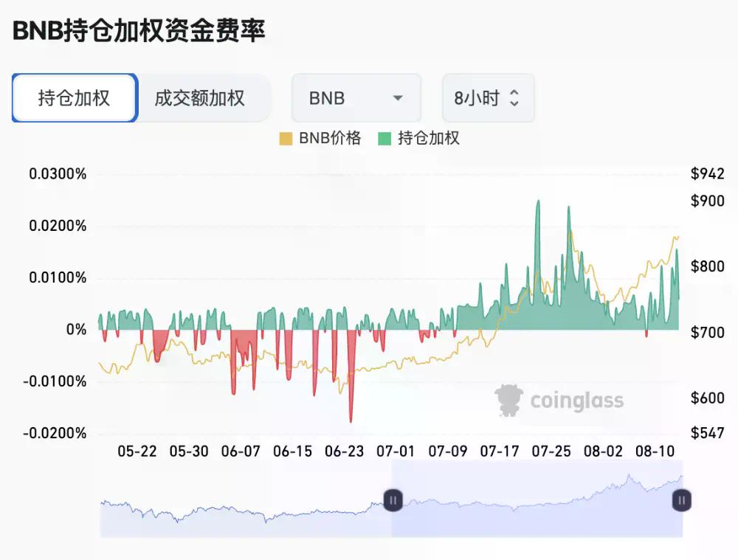Click the 07-01 date axis label
The image size is (738, 560).
click(x=396, y=451)
